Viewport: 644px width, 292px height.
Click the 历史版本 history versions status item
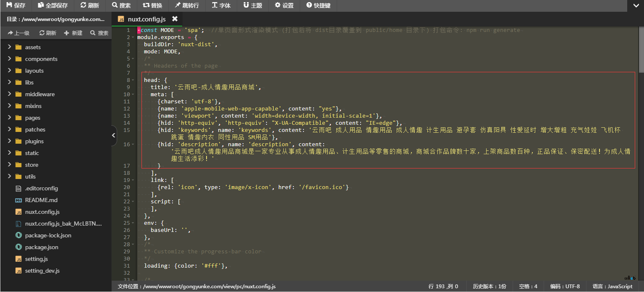coord(490,287)
